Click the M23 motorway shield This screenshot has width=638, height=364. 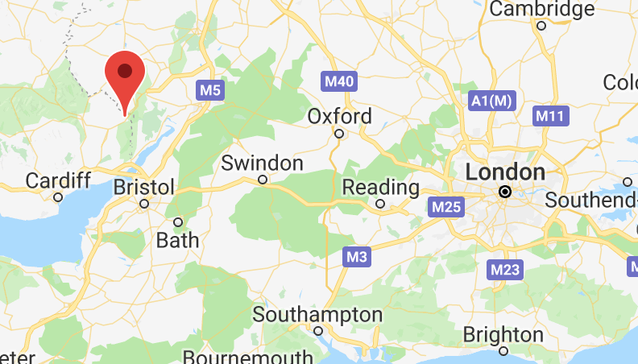tap(505, 270)
